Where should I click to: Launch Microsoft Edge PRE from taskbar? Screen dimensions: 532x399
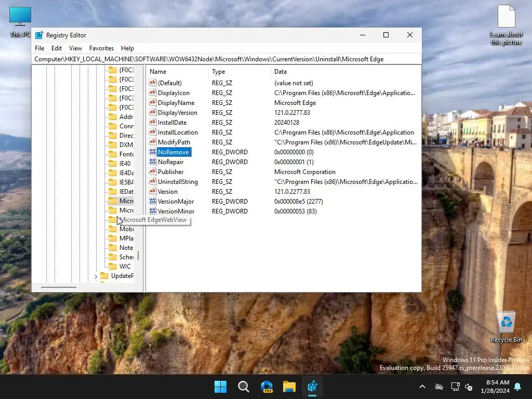pyautogui.click(x=267, y=387)
